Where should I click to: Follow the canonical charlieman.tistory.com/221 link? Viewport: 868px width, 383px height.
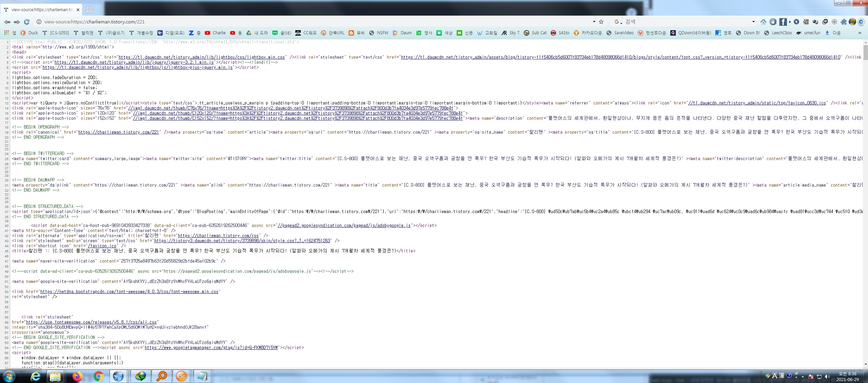pyautogui.click(x=118, y=132)
